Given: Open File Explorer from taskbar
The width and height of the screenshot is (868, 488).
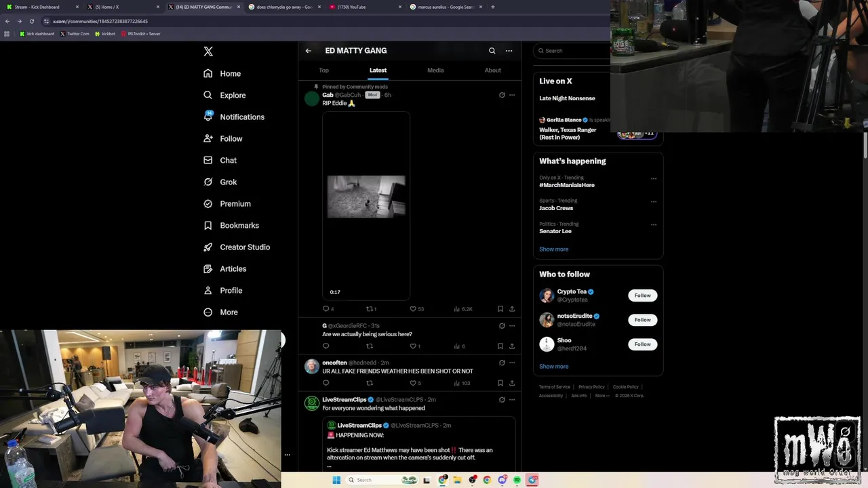Looking at the screenshot, I should [x=457, y=480].
